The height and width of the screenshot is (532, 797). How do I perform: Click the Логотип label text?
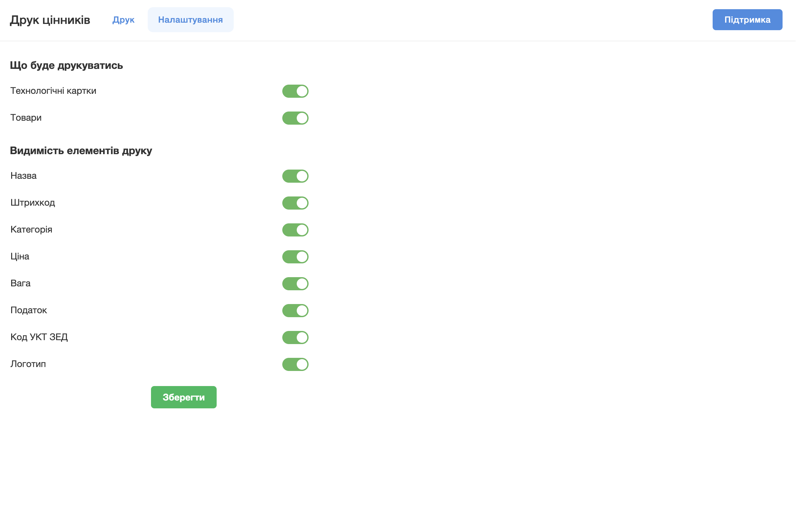coord(28,364)
